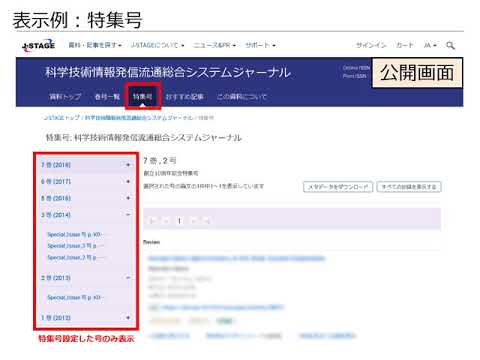The width and height of the screenshot is (480, 360).
Task: Click the journal name in the breadcrumb
Action: 139,118
